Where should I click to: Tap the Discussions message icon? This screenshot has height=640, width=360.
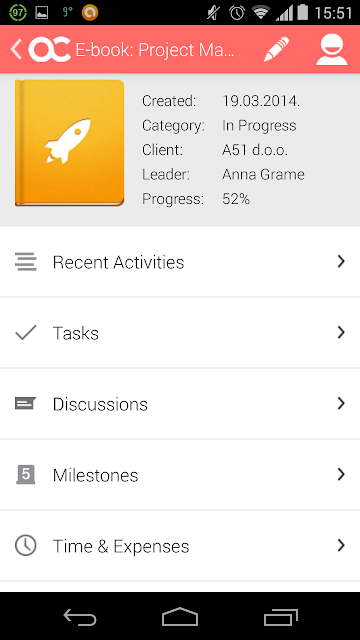click(26, 404)
